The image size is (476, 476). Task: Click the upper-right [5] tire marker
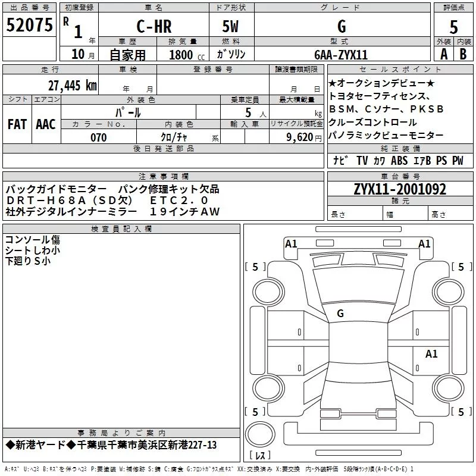click(x=460, y=267)
